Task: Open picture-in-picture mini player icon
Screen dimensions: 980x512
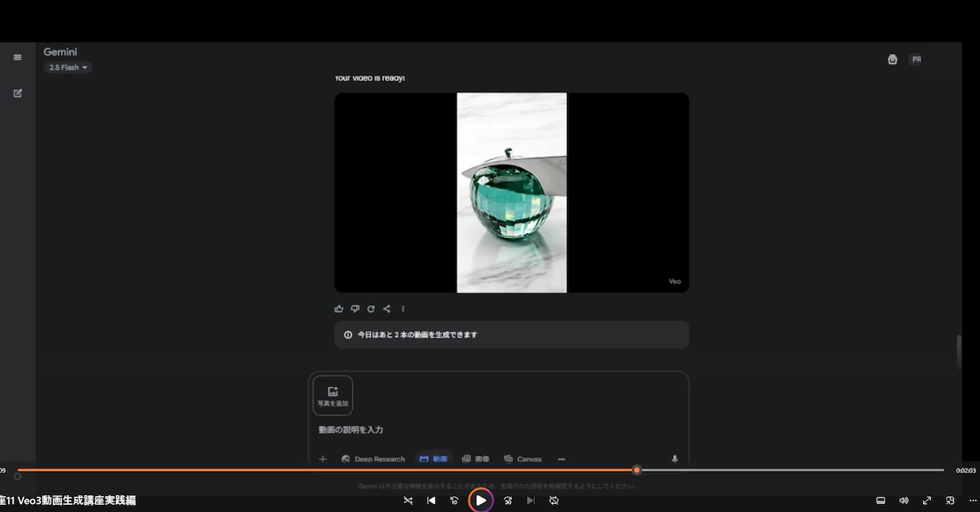Action: 950,501
